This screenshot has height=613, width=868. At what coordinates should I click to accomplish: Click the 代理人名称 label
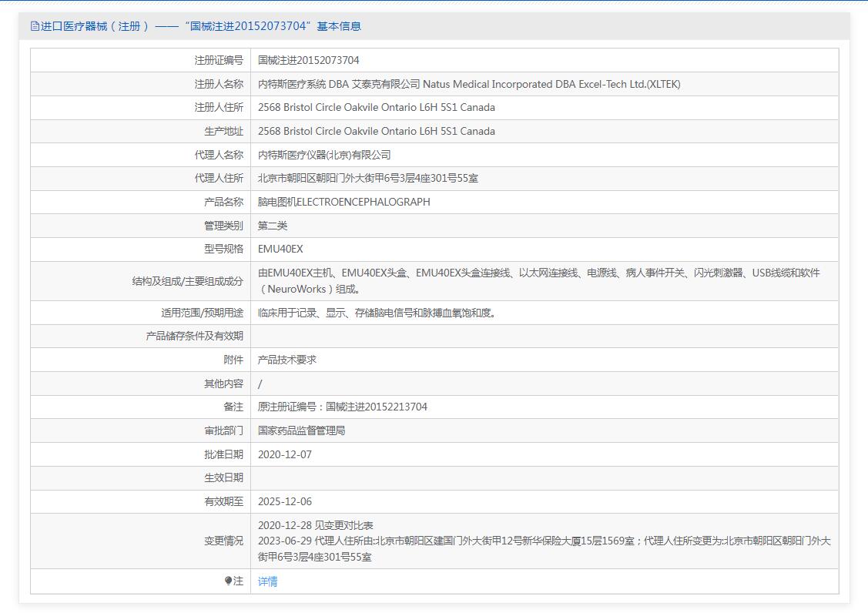tap(219, 155)
